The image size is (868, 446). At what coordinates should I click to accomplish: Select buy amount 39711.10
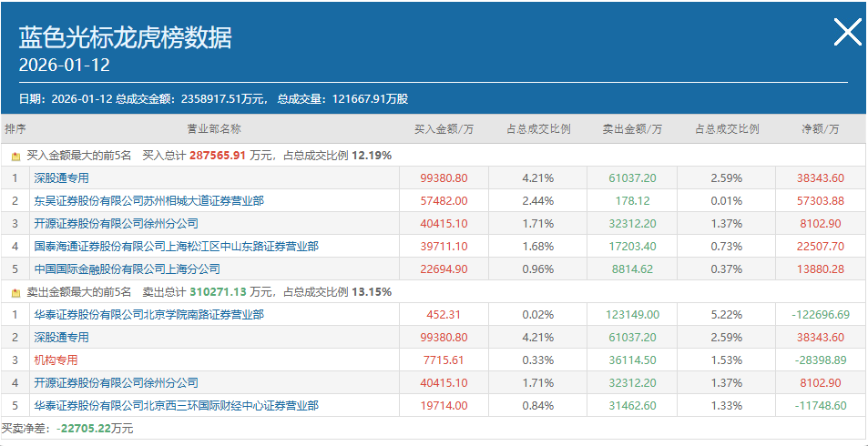pos(444,247)
